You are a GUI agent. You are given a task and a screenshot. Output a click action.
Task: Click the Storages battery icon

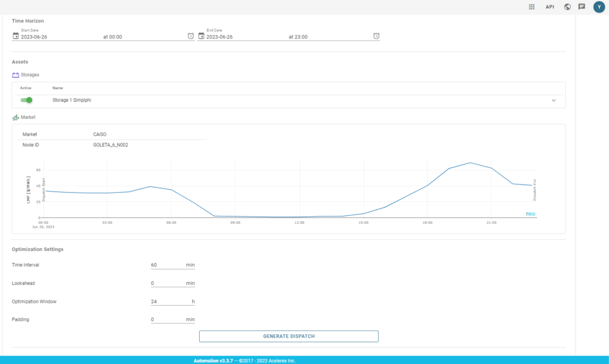coord(15,75)
